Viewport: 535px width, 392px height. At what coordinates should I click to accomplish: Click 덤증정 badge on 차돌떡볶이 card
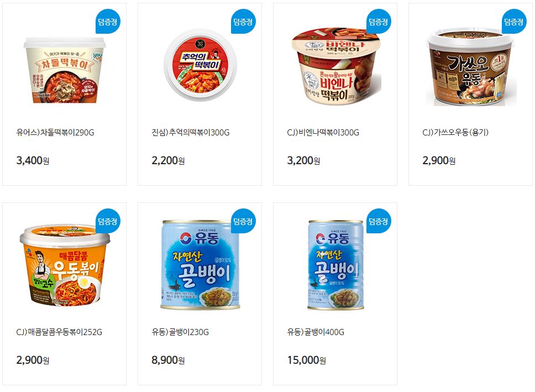pyautogui.click(x=108, y=22)
